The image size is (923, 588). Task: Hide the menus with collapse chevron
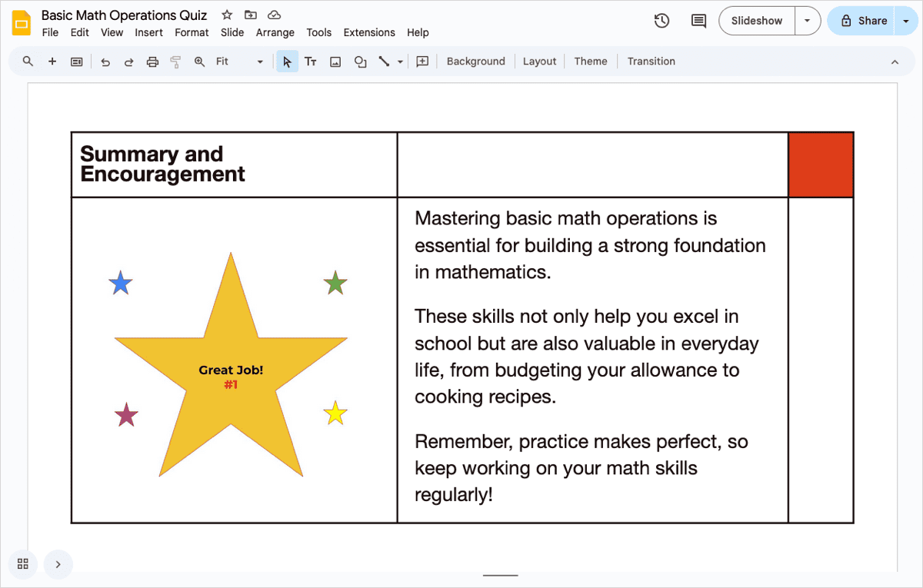coord(895,61)
